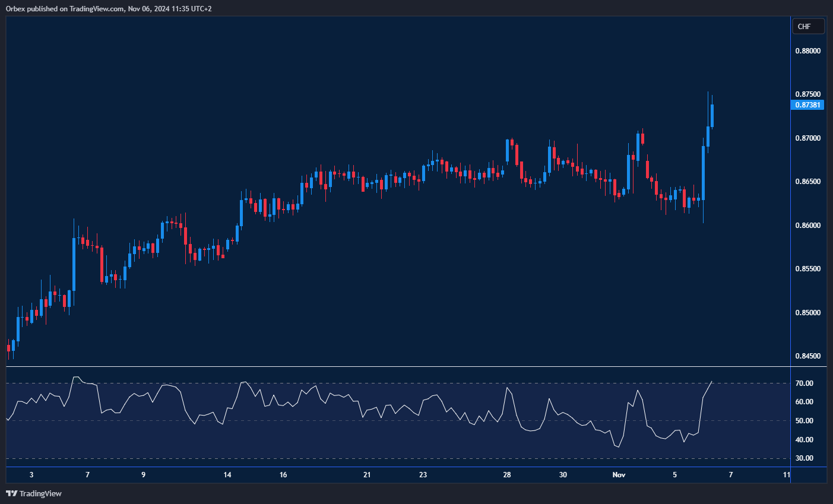Click the 14 date marker on the time axis
Screen dimensions: 833x504
coord(227,475)
